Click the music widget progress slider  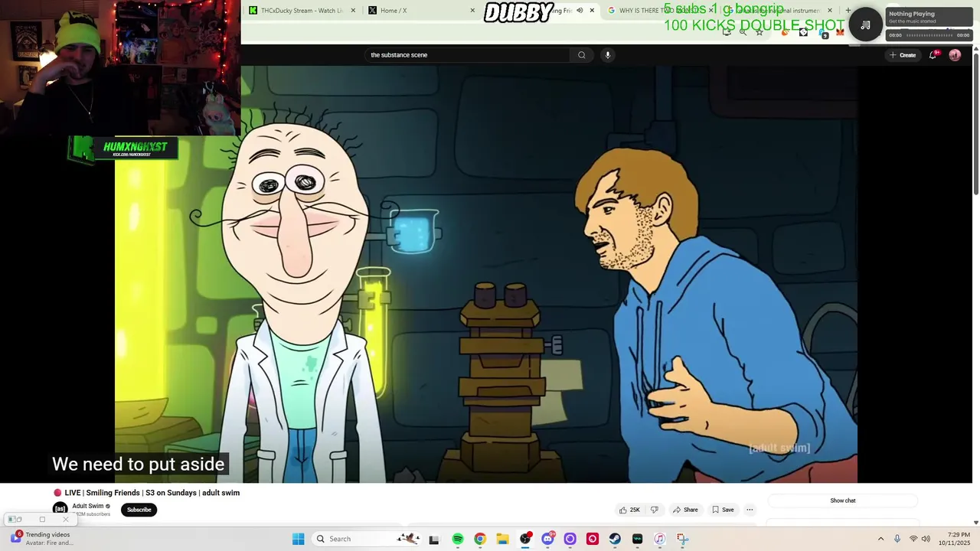point(929,35)
